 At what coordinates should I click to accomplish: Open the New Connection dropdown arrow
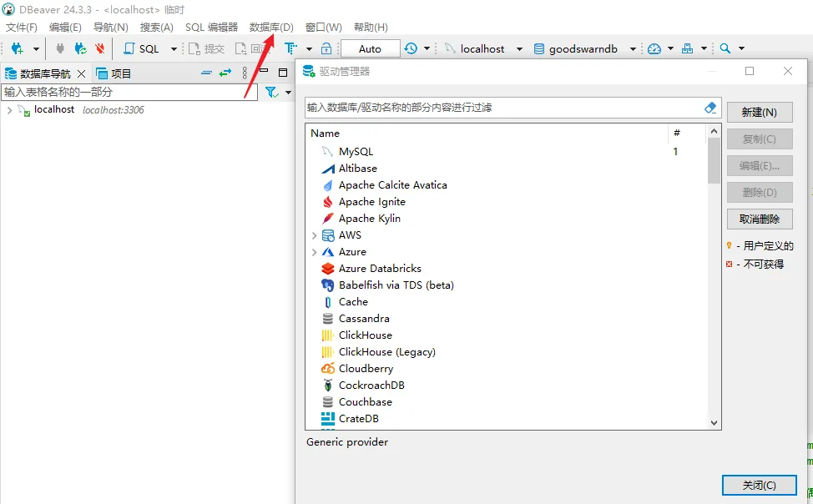point(36,49)
